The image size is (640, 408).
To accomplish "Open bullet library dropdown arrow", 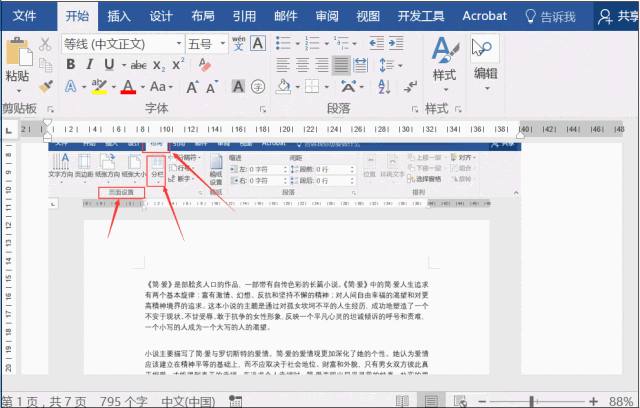I will (298, 43).
